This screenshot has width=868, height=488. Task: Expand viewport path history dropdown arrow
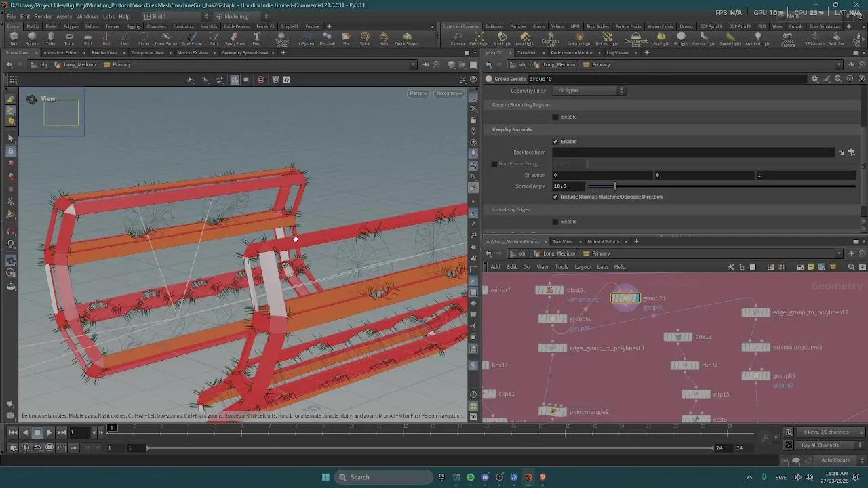pos(413,65)
